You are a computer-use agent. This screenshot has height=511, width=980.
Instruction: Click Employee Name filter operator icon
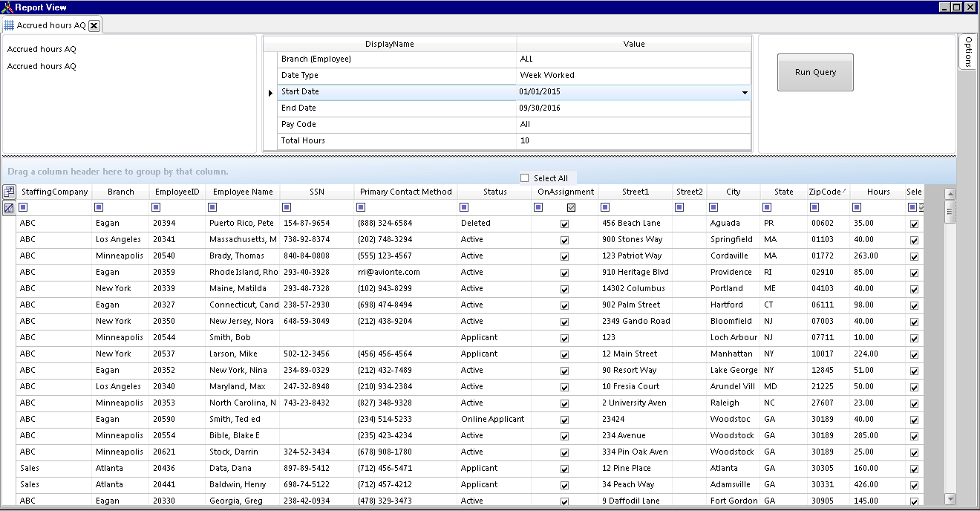(x=212, y=208)
